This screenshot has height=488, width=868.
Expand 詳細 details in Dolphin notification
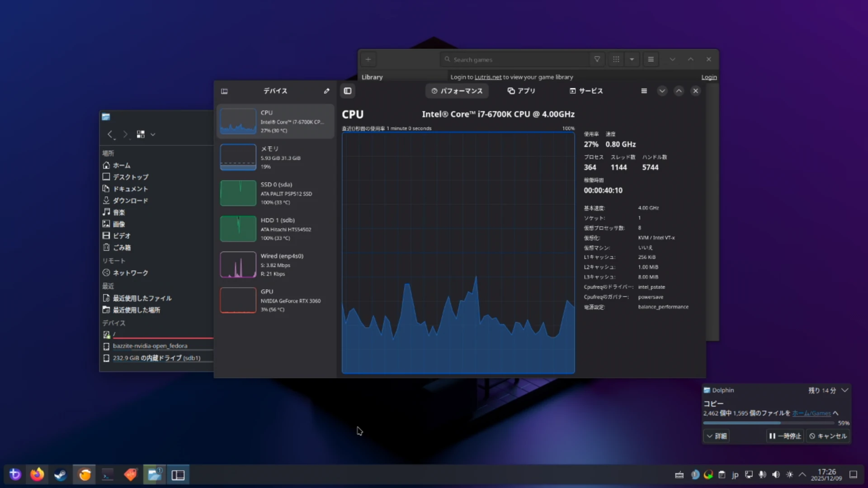[717, 436]
